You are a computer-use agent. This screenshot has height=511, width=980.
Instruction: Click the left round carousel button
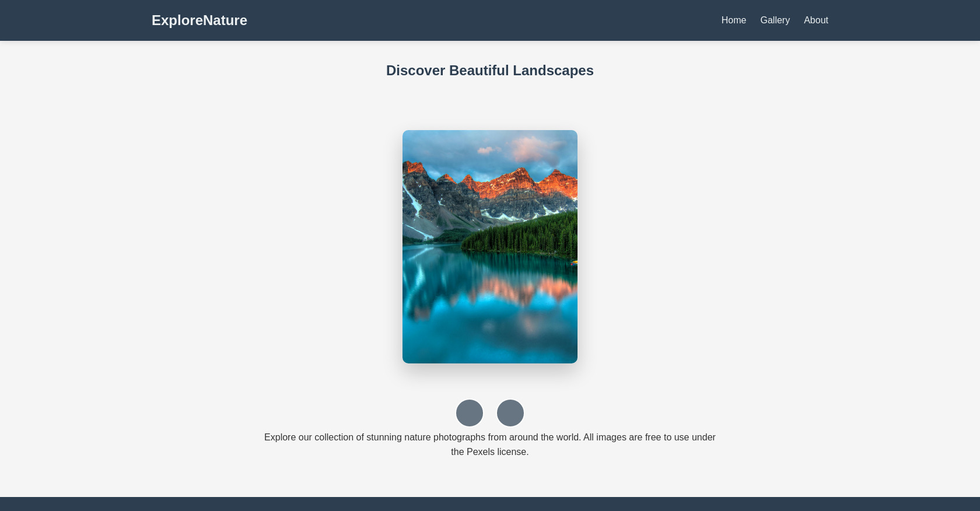470,413
